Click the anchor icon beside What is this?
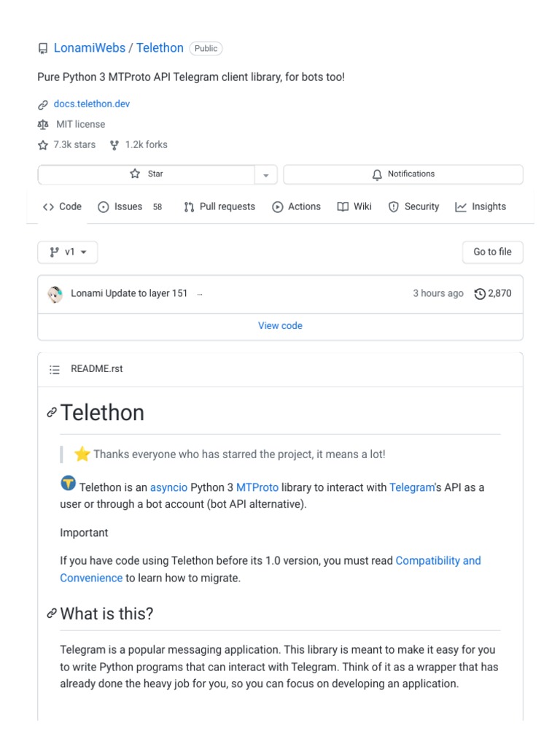The width and height of the screenshot is (560, 747). point(52,614)
